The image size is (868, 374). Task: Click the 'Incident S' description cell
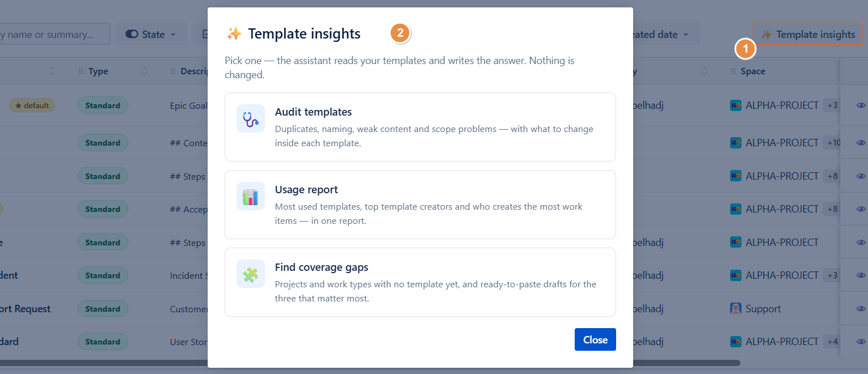tap(189, 275)
